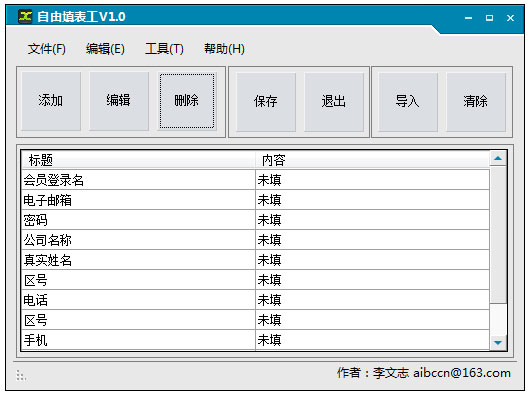Click the status bar grip dots icon
This screenshot has width=530, height=396.
pyautogui.click(x=21, y=375)
